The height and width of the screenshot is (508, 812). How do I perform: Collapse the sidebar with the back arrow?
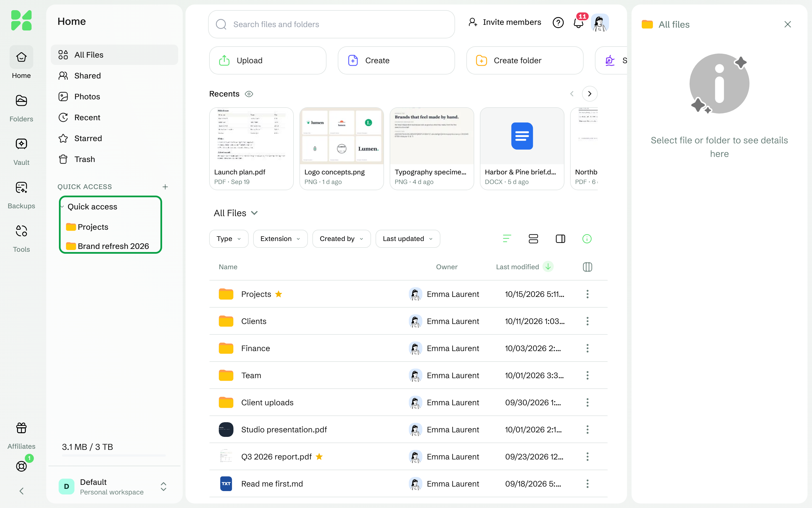(21, 491)
